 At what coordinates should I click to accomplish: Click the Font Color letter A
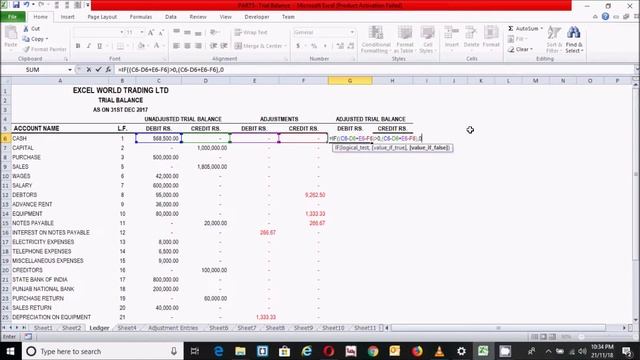click(156, 46)
